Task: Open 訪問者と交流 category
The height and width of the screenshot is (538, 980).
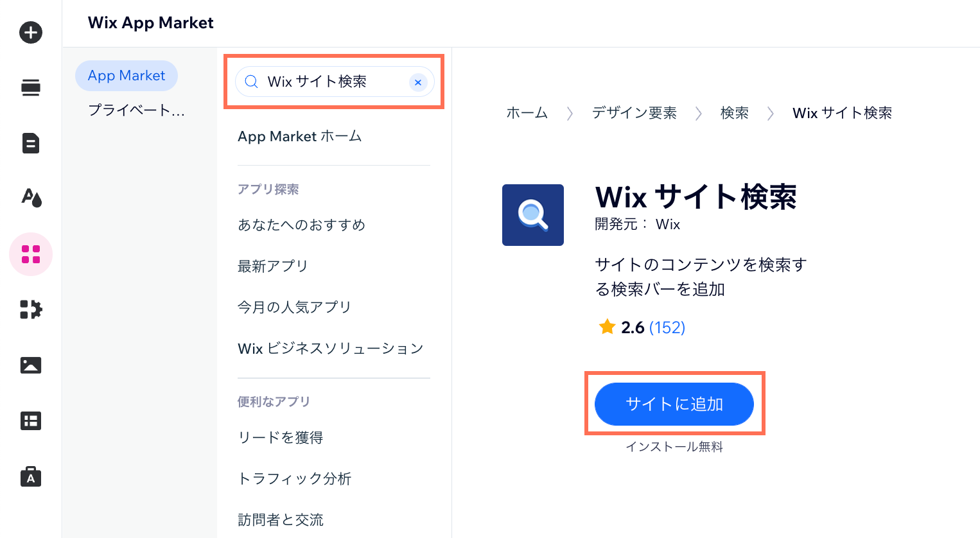Action: [x=280, y=519]
